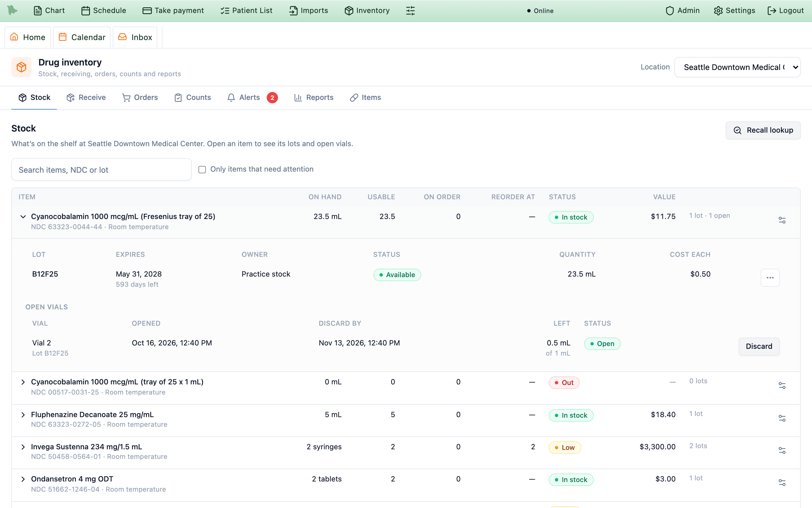Open Schedule from top navigation
Screen dimensions: 812x508
[104, 11]
